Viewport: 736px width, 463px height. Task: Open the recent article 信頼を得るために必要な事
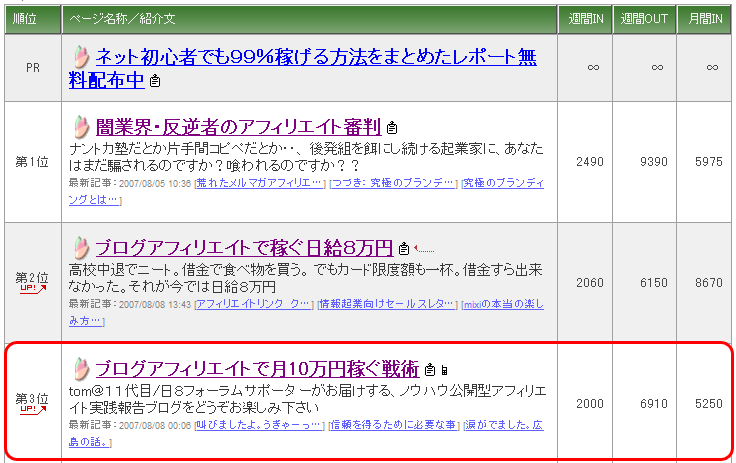pyautogui.click(x=394, y=425)
